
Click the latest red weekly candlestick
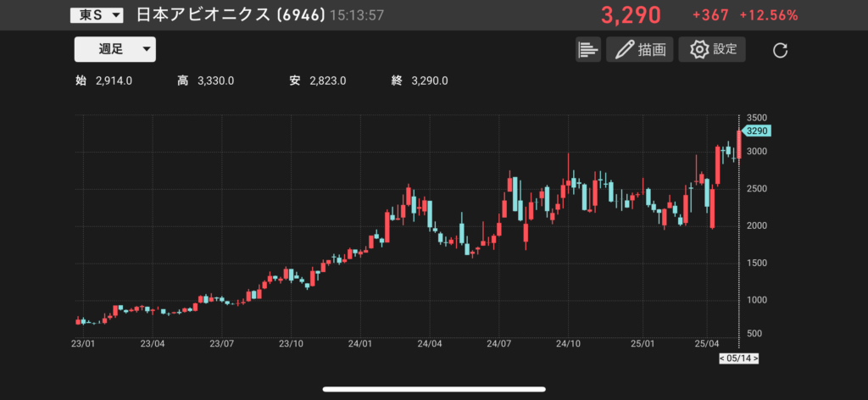(738, 145)
